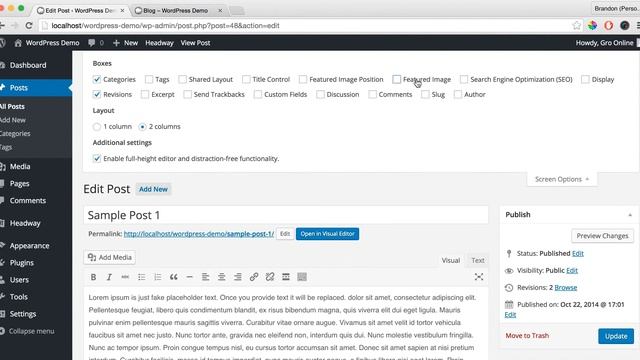
Task: Check the Discussion box
Action: coord(320,94)
